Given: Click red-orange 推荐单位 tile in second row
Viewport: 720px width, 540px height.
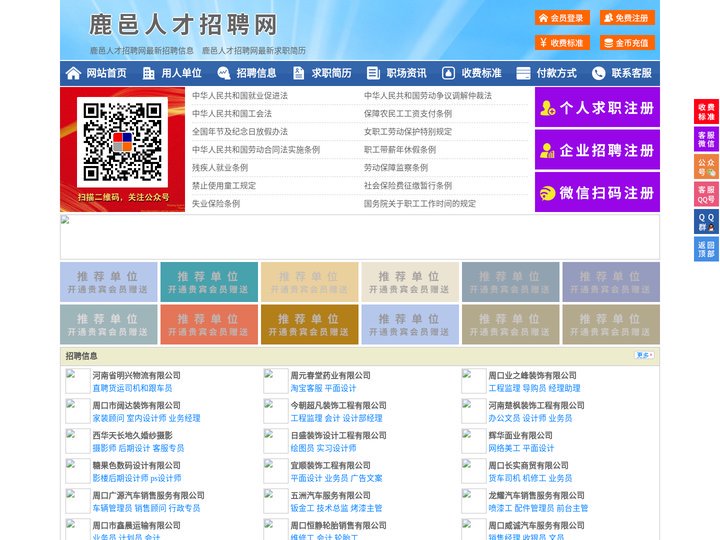Looking at the screenshot, I should tap(209, 324).
